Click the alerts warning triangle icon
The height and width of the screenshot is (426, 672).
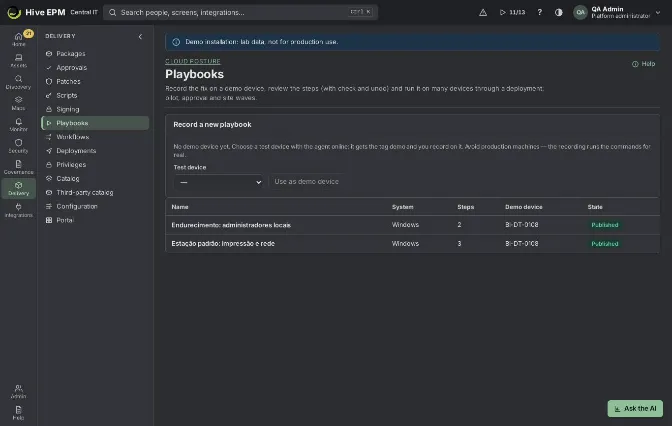483,12
